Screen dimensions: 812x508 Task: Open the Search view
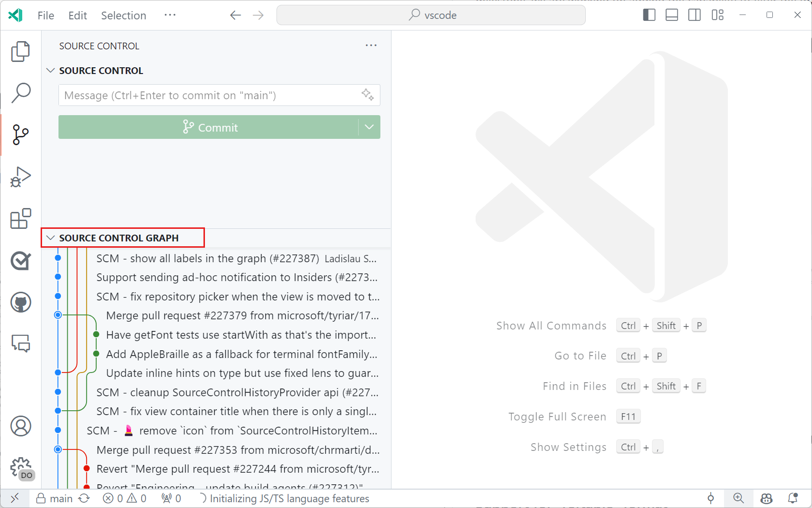click(x=20, y=93)
